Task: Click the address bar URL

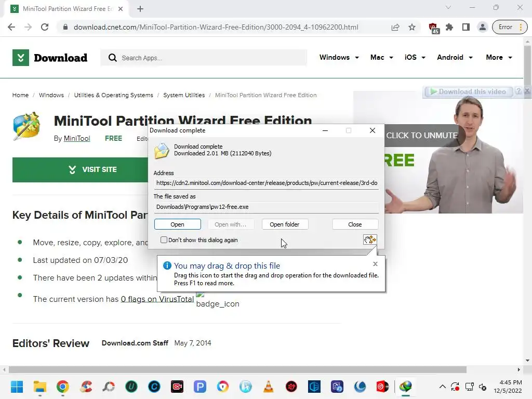Action: [216, 27]
